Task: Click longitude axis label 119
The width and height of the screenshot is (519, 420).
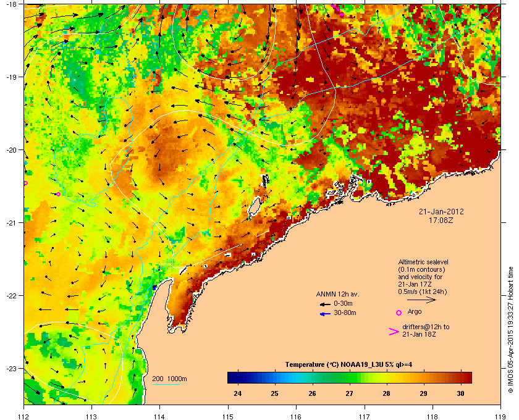Action: pos(500,416)
